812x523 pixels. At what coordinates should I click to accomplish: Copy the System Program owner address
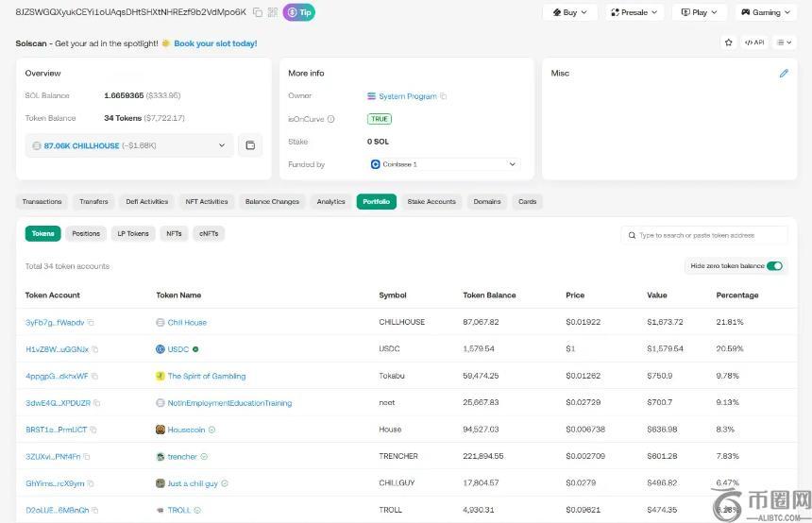pos(444,96)
